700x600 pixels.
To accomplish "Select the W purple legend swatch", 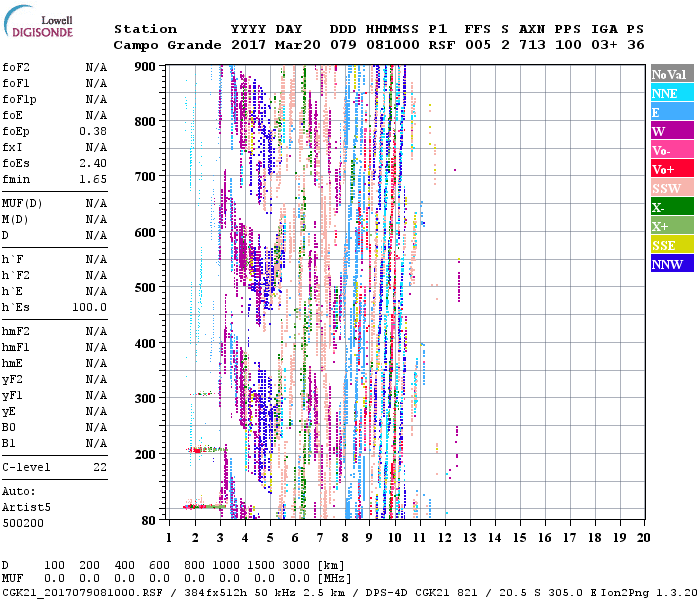I will [672, 131].
